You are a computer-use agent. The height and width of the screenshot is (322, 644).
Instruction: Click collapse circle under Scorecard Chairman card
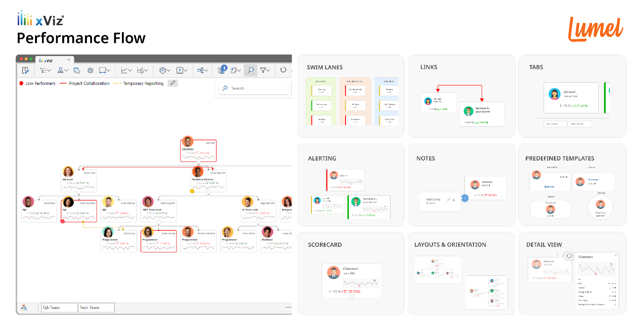point(352,297)
